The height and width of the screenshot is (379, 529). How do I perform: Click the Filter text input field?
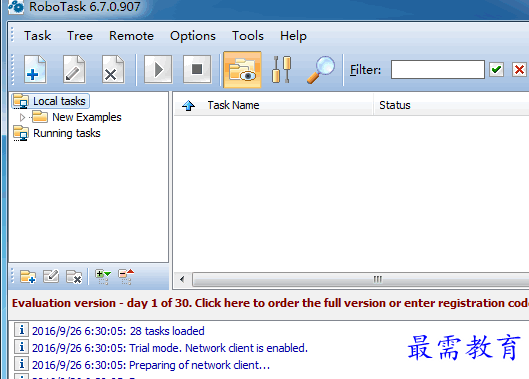(x=438, y=70)
